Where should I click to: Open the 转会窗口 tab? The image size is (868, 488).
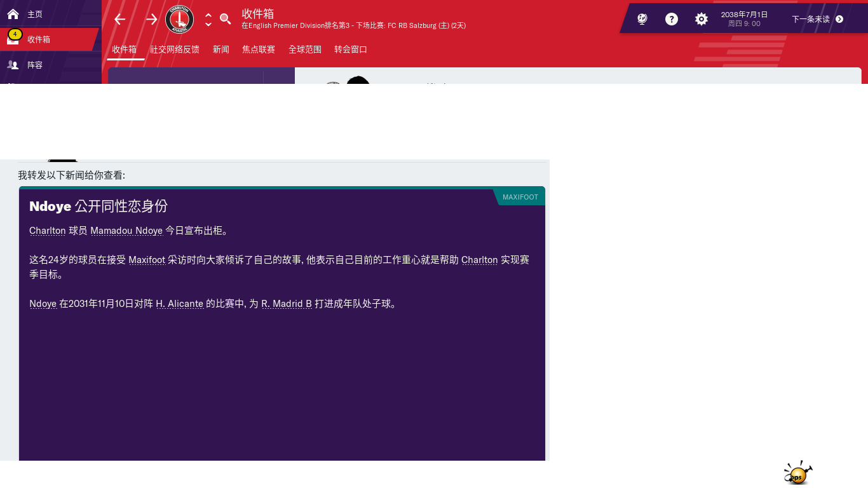(x=351, y=50)
